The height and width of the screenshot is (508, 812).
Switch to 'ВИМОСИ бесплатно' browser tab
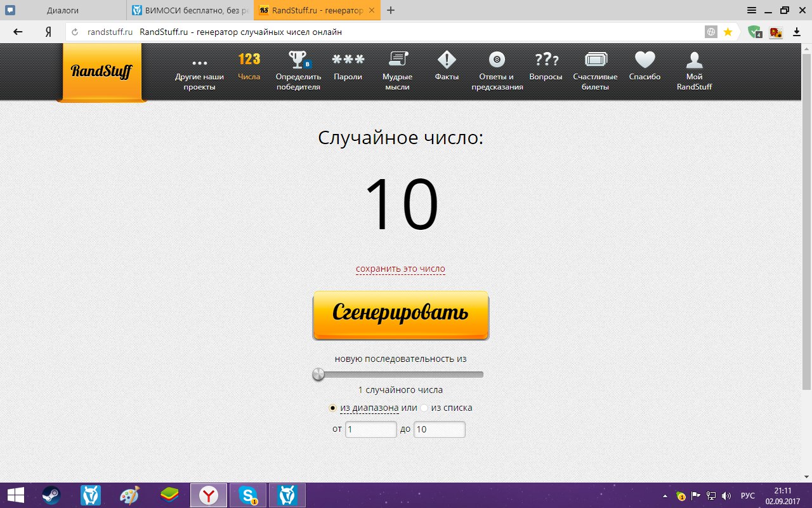(190, 10)
